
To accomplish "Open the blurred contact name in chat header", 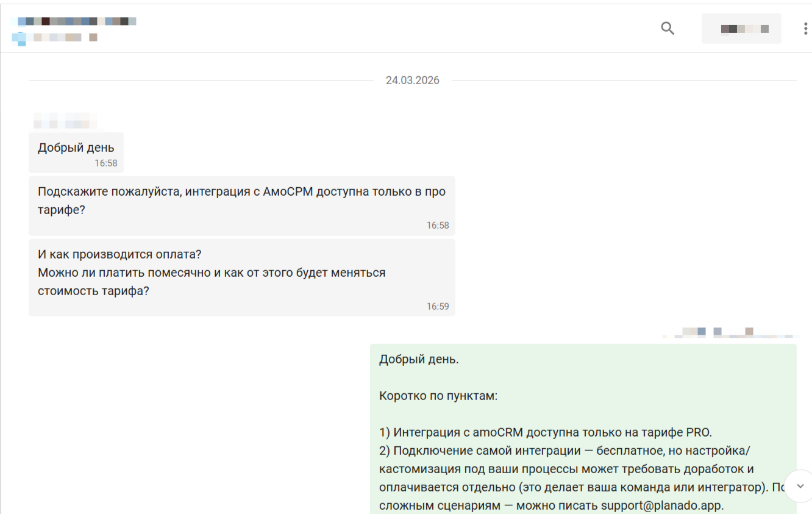I will click(x=73, y=21).
